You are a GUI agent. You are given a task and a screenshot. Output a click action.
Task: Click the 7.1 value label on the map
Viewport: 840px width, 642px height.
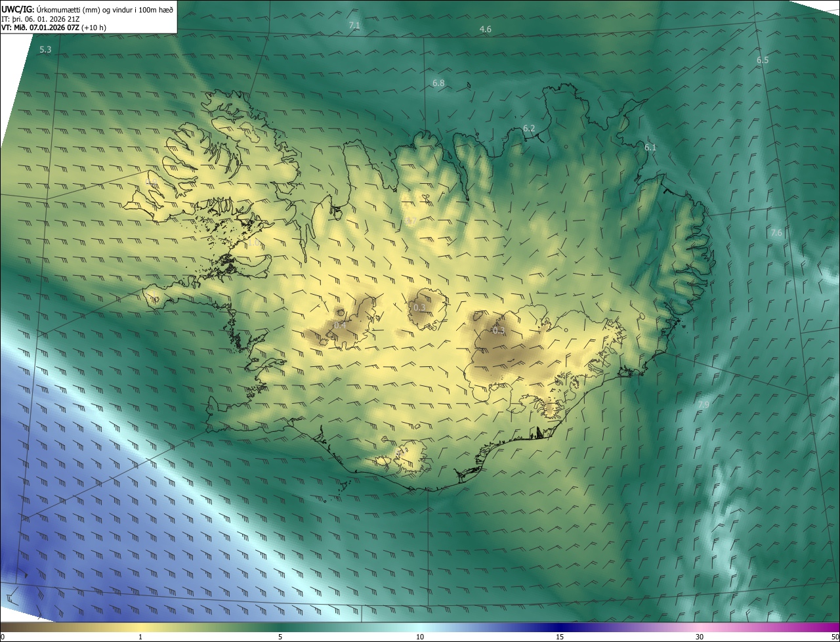click(x=354, y=26)
